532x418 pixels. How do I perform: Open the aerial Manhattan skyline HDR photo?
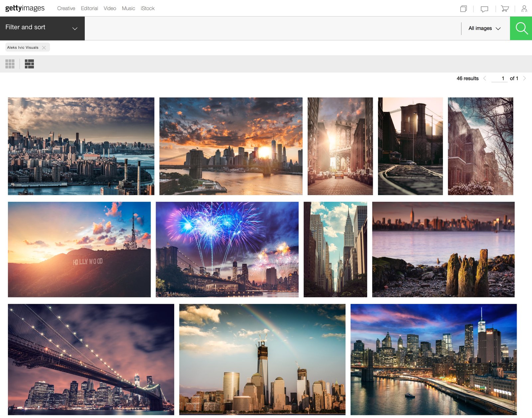pos(81,146)
